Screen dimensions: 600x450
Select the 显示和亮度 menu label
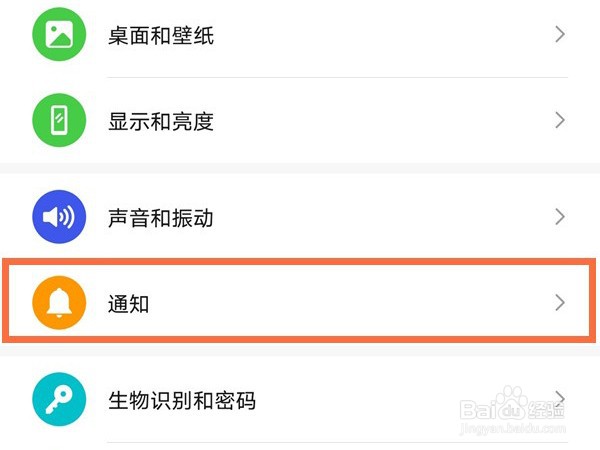160,122
